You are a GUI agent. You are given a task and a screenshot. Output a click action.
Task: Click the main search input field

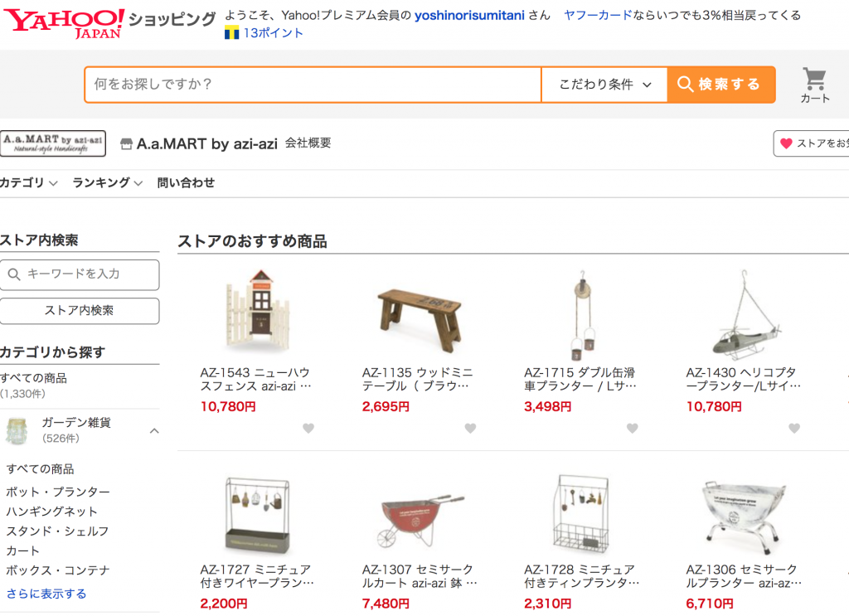pyautogui.click(x=311, y=84)
